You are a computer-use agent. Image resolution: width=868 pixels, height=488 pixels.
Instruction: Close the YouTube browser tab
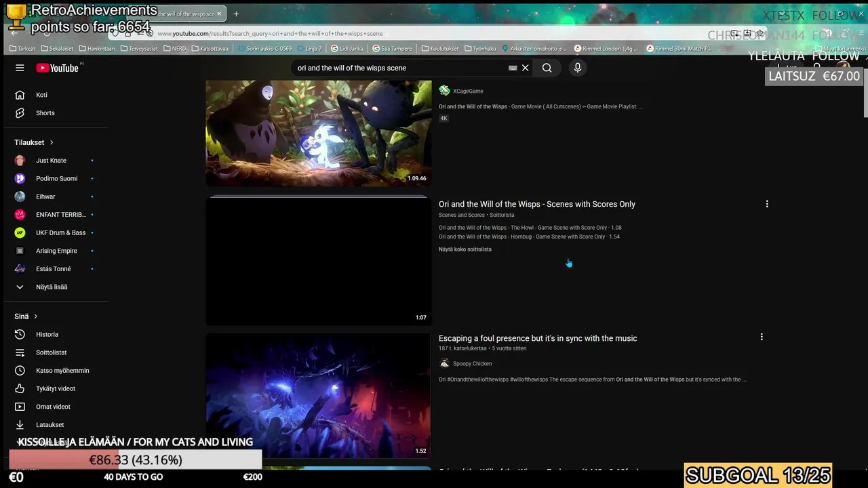tap(219, 14)
